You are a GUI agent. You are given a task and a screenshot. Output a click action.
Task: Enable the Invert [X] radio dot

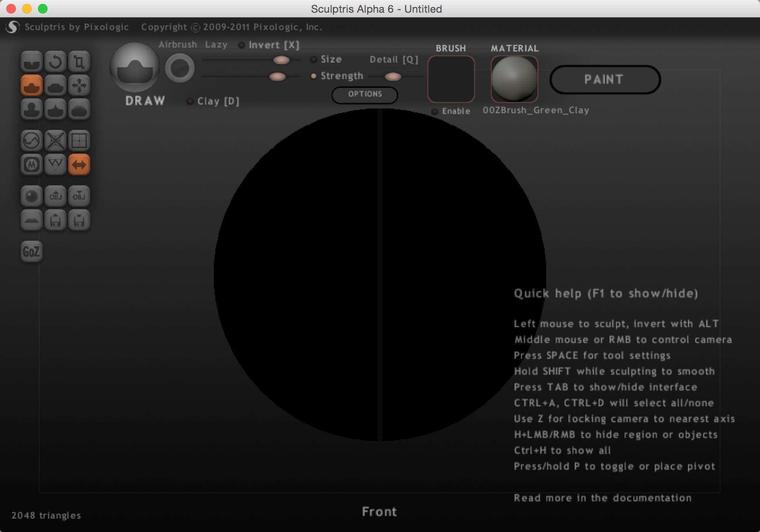click(241, 45)
